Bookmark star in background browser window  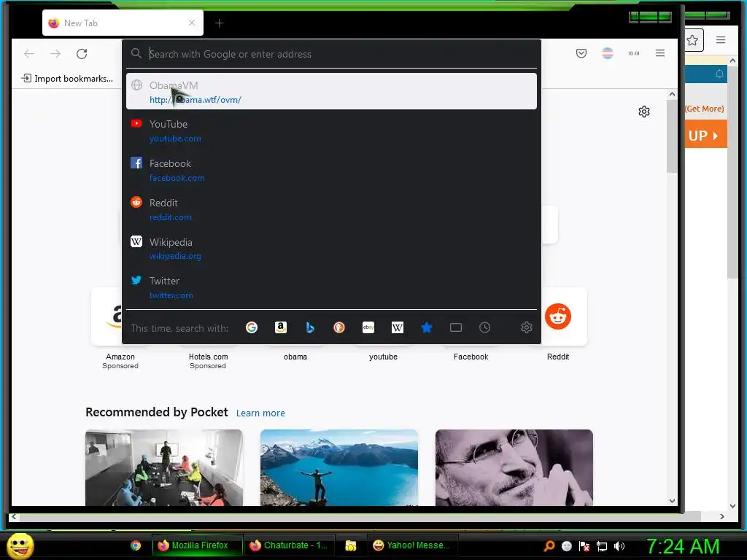pos(693,41)
